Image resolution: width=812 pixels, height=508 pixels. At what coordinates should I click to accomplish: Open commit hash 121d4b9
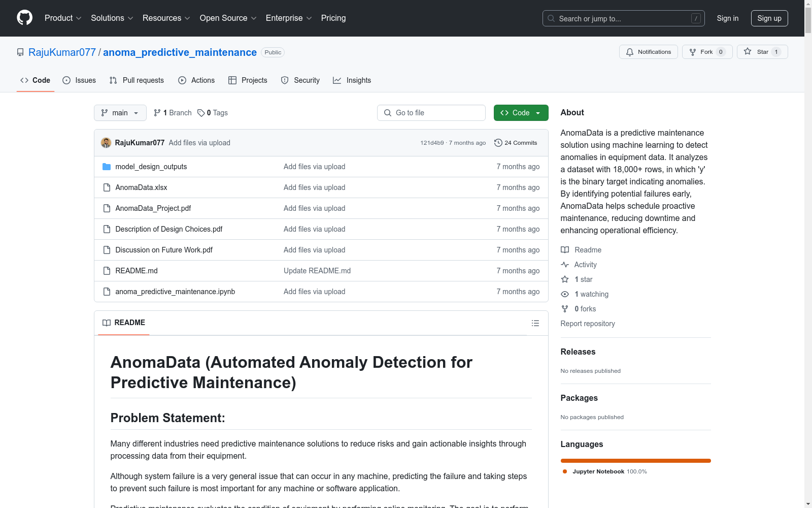point(432,143)
